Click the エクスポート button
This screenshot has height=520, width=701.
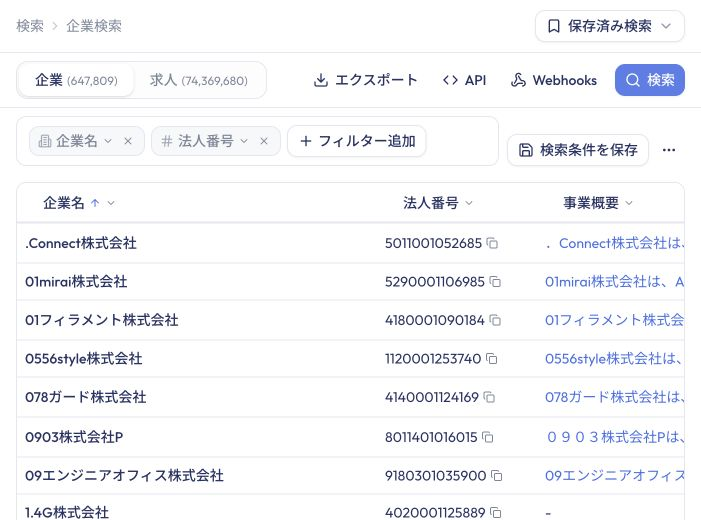366,80
